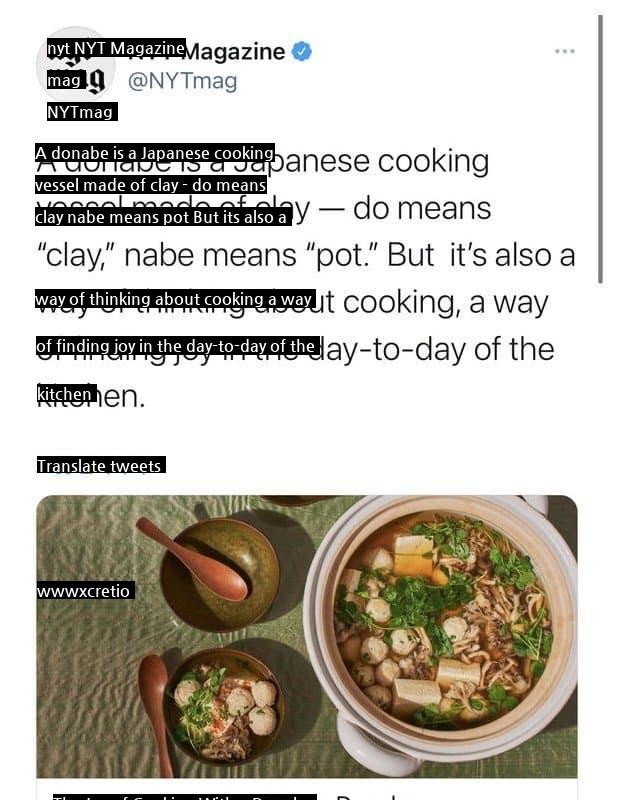Click the vertical scrollbar thumb
The width and height of the screenshot is (627, 800).
tap(600, 149)
